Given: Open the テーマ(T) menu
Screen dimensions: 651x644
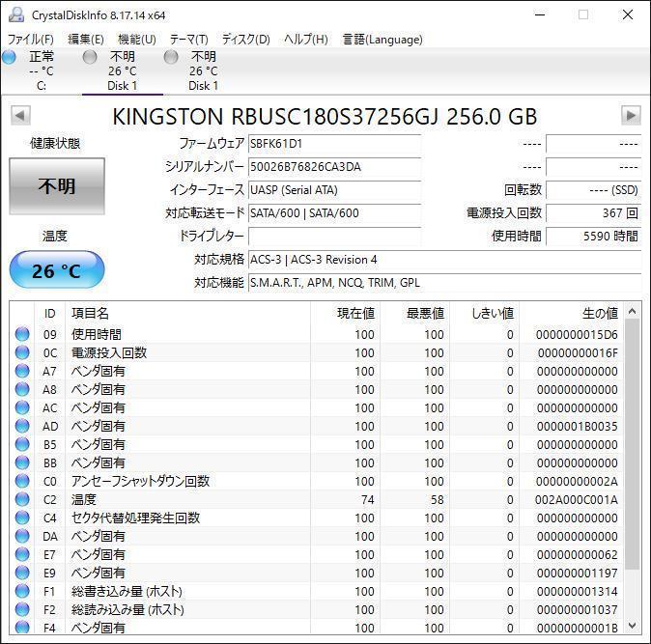Looking at the screenshot, I should click(x=189, y=40).
